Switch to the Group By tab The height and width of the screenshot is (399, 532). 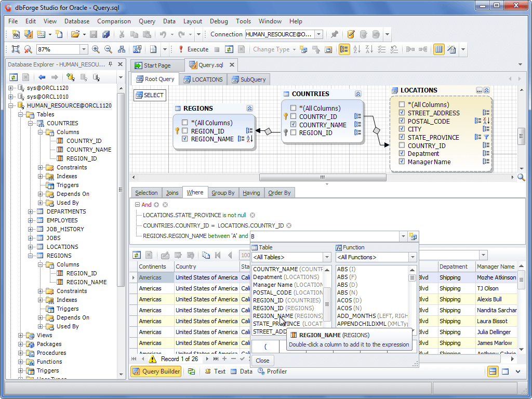(223, 192)
